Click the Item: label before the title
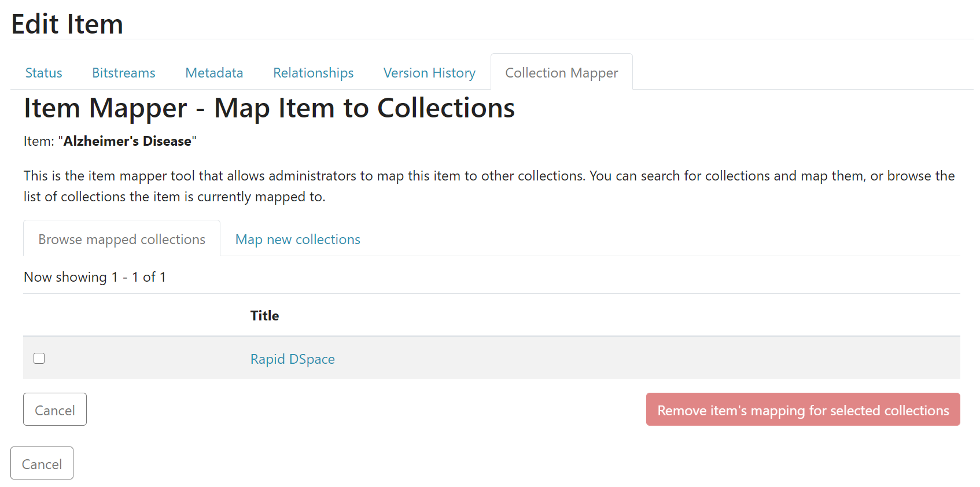 [x=39, y=141]
